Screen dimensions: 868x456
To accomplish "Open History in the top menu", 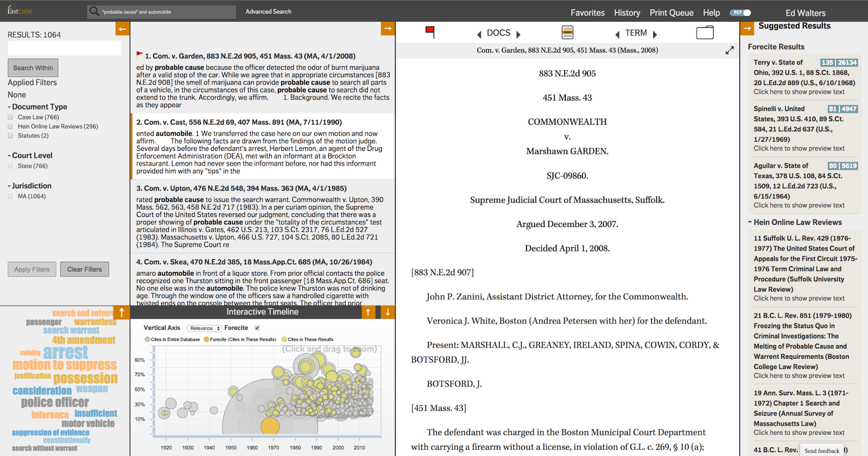I will (627, 12).
